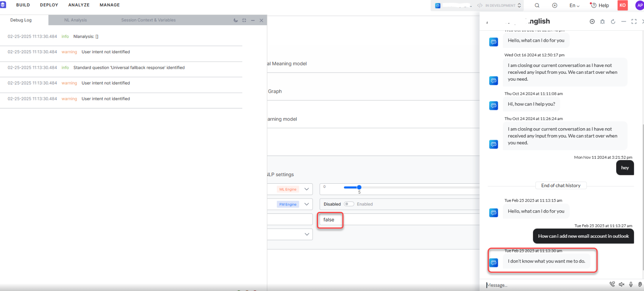The image size is (644, 291).
Task: Expand the chat window to fullscreen
Action: click(x=634, y=22)
